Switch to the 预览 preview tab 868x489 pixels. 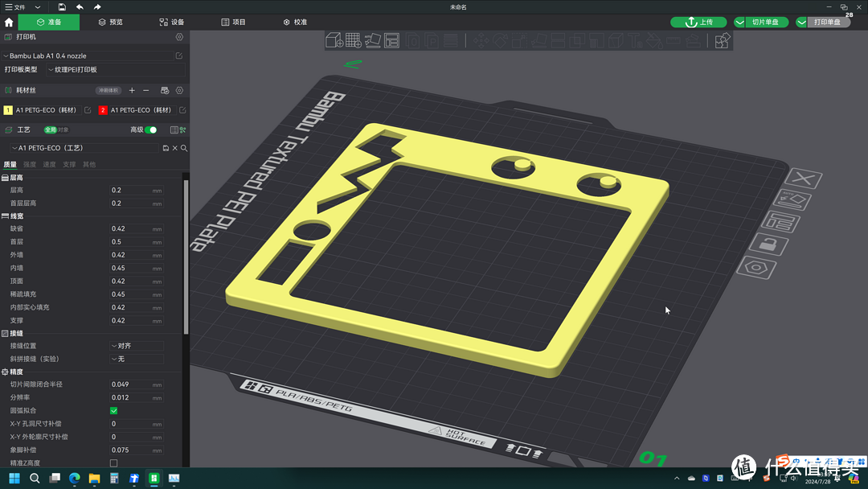coord(111,23)
